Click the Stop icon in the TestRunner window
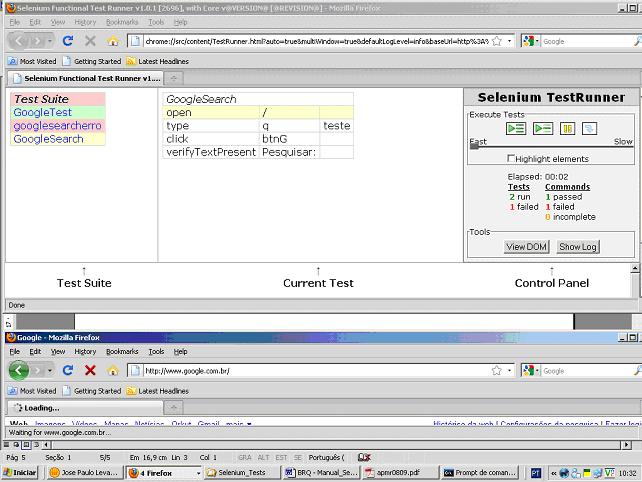Image resolution: width=642 pixels, height=482 pixels. pyautogui.click(x=90, y=41)
